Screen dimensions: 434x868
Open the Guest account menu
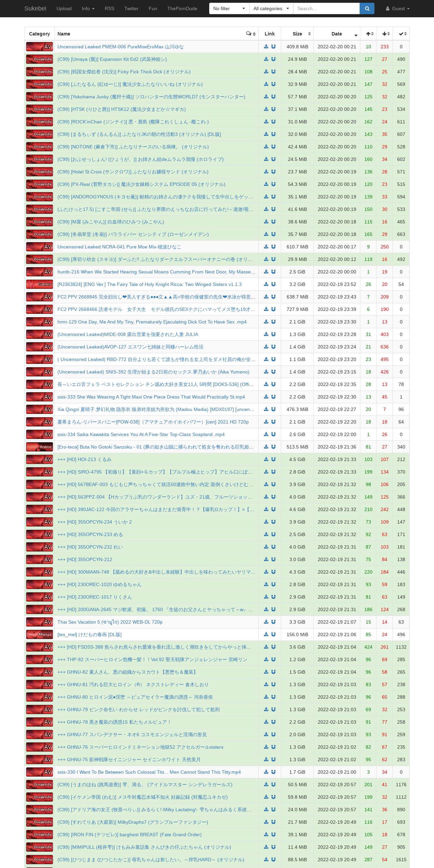[x=398, y=8]
